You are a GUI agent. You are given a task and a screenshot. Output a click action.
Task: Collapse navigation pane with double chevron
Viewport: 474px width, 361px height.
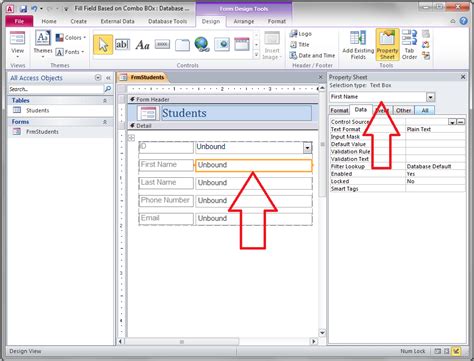[x=108, y=78]
